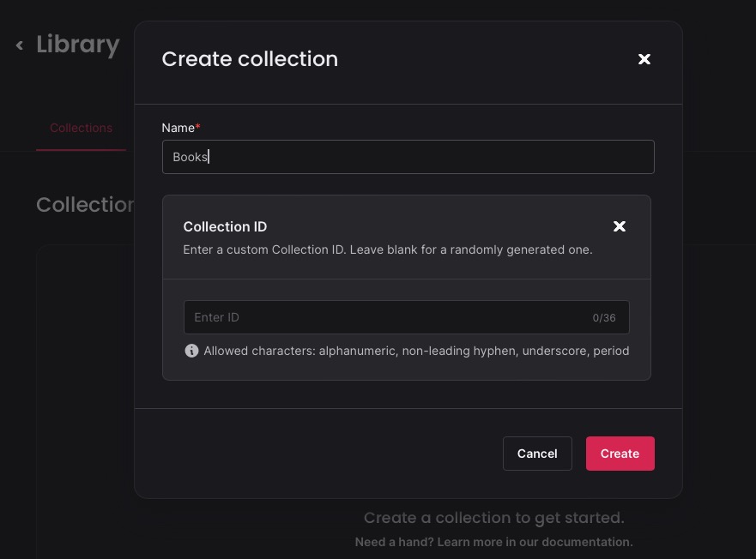
Task: Click the Collections heading behind the dialog
Action: (x=86, y=205)
